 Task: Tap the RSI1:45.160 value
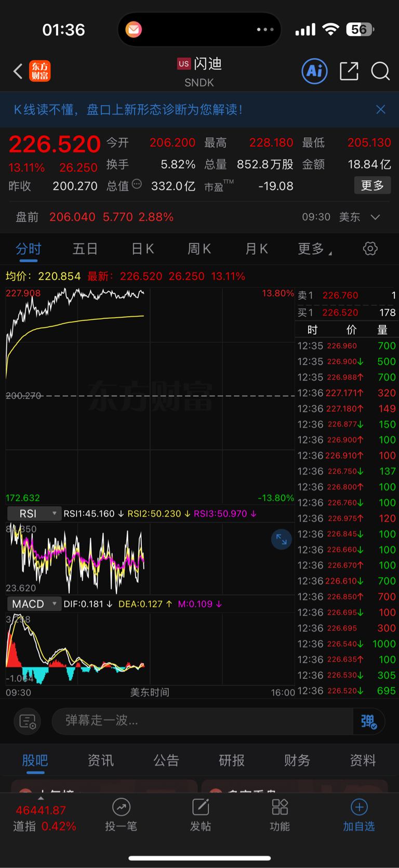[x=94, y=513]
